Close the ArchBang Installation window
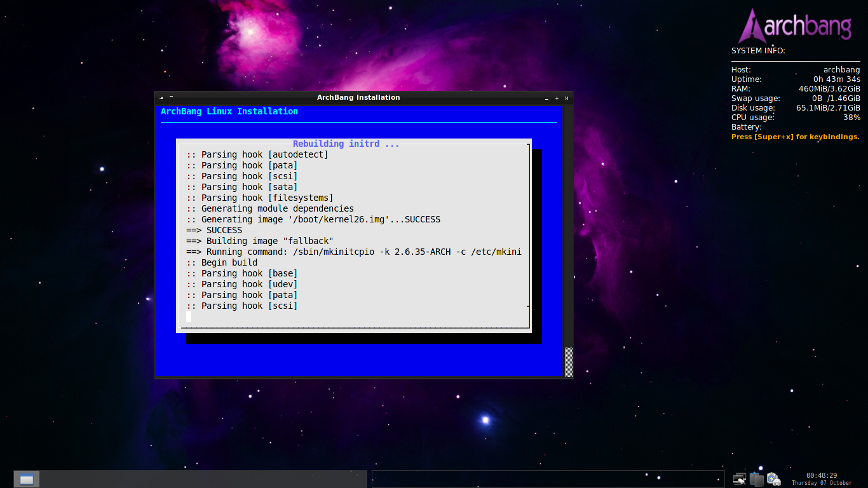 [x=567, y=98]
